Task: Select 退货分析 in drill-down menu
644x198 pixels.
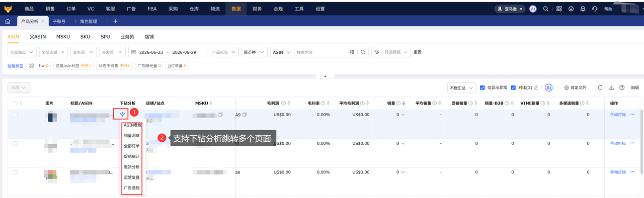Action: [132, 167]
